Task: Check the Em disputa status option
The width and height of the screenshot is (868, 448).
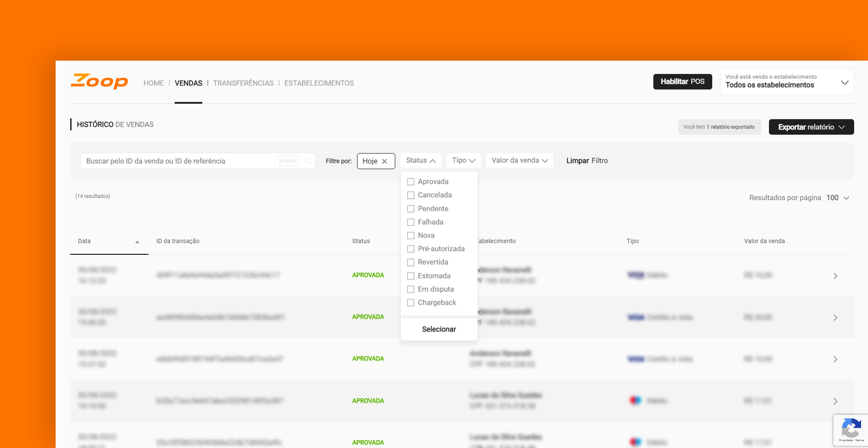Action: [410, 289]
